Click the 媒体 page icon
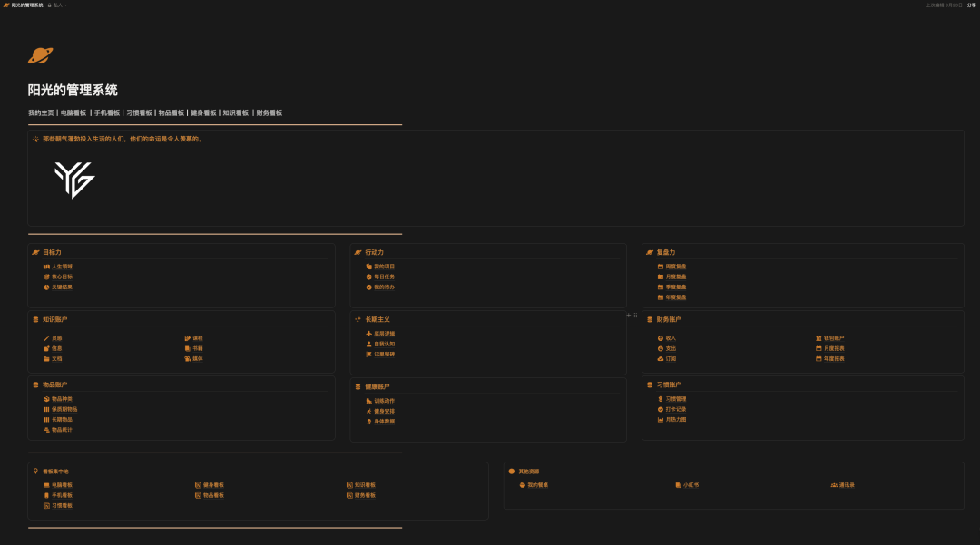 [188, 359]
